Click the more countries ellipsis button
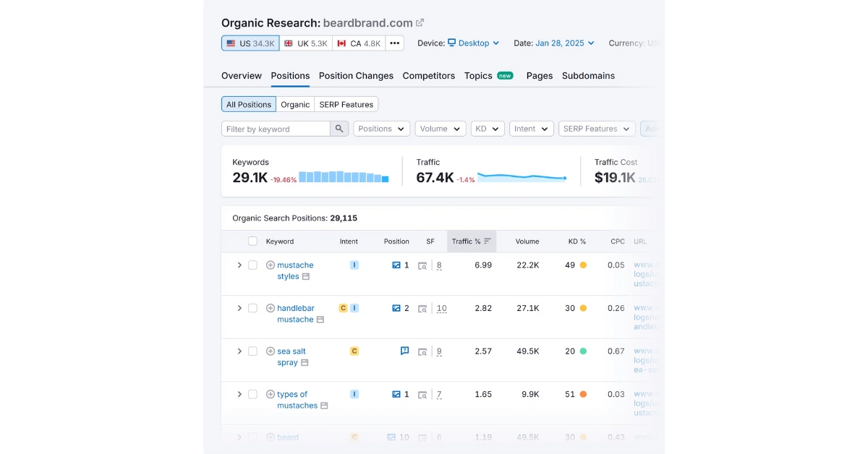 [395, 43]
